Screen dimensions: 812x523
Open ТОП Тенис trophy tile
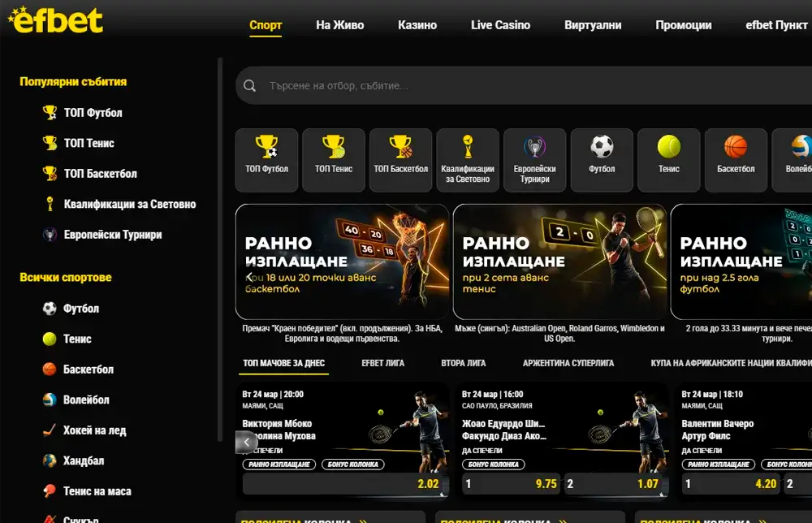pyautogui.click(x=334, y=160)
